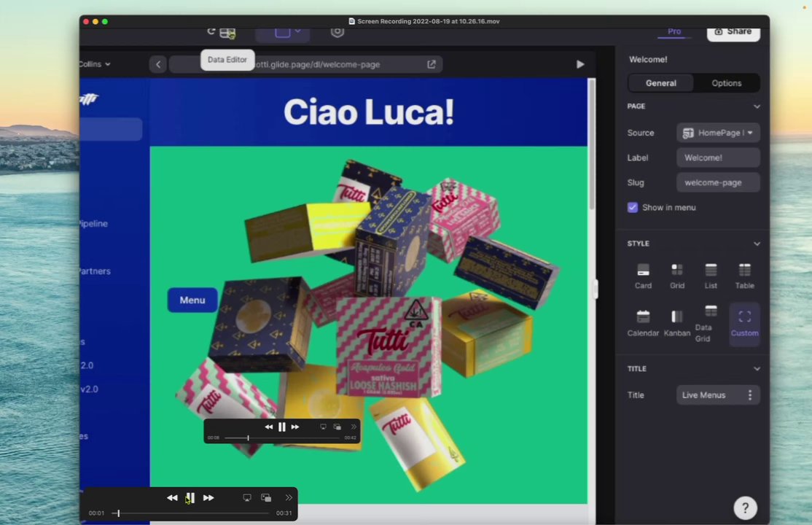Open Partners in the app sidebar
812x525 pixels.
point(95,271)
